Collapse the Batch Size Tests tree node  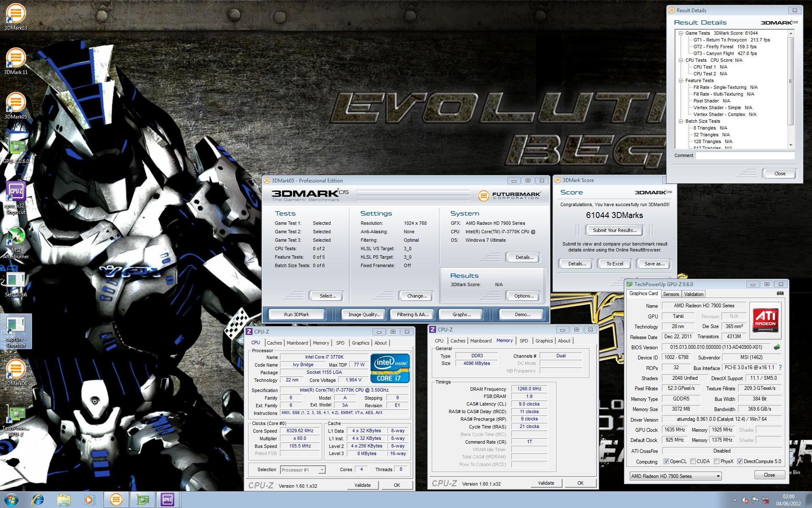pyautogui.click(x=681, y=121)
